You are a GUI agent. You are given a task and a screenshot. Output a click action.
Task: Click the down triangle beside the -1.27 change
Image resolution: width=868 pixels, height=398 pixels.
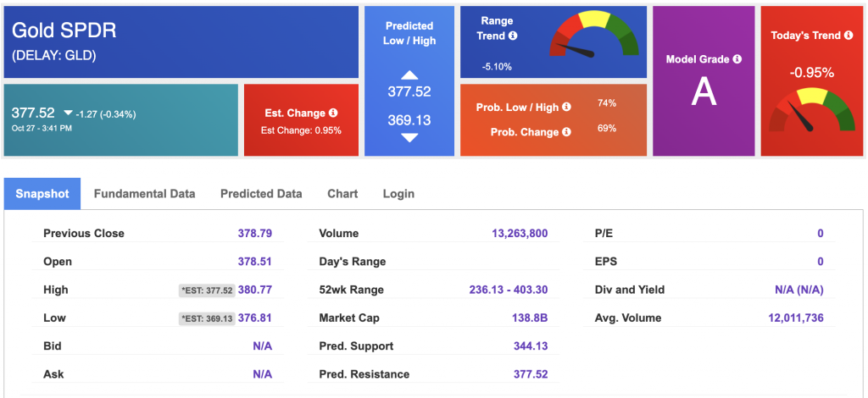pyautogui.click(x=67, y=113)
